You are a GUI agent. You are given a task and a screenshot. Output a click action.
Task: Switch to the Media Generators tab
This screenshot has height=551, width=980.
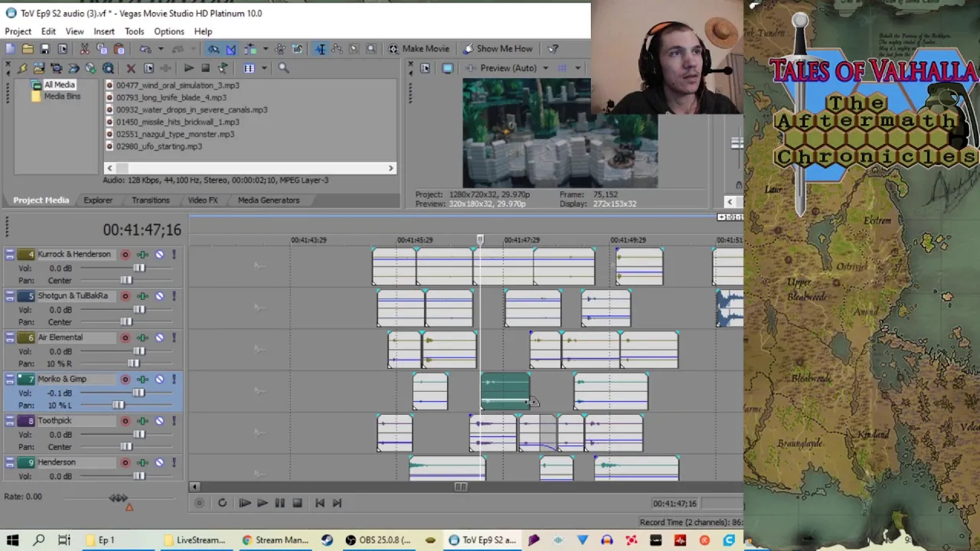(268, 200)
